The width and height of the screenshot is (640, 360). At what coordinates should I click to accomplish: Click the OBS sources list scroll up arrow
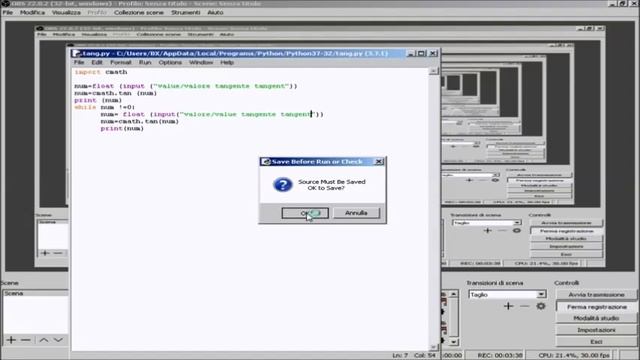[453, 294]
